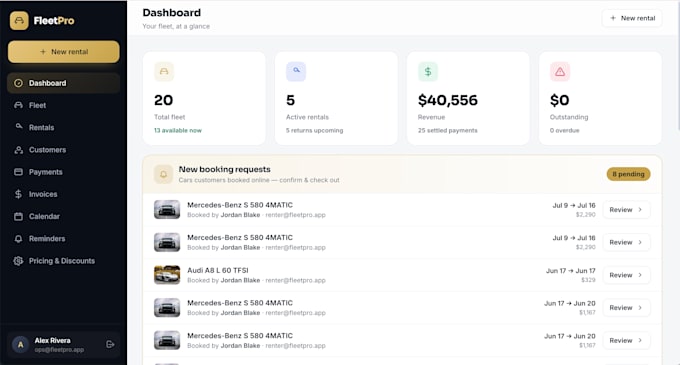Click the FleetPro car logo icon
Screen dimensions: 680x365
pos(19,20)
